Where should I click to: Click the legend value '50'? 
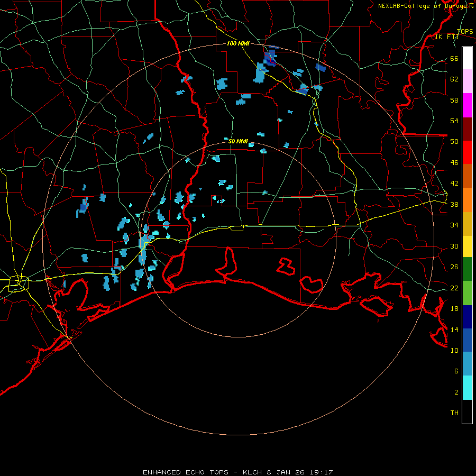(x=454, y=142)
